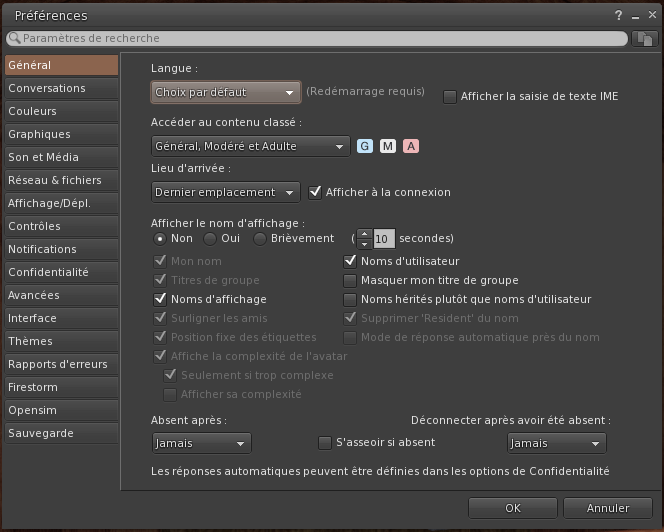Click the blue G maturity rating icon
The width and height of the screenshot is (664, 532).
pos(365,147)
